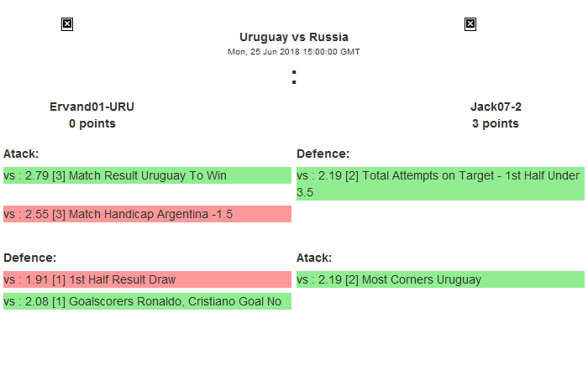Click the colon score separator below the date
The height and width of the screenshot is (386, 588).
[293, 77]
